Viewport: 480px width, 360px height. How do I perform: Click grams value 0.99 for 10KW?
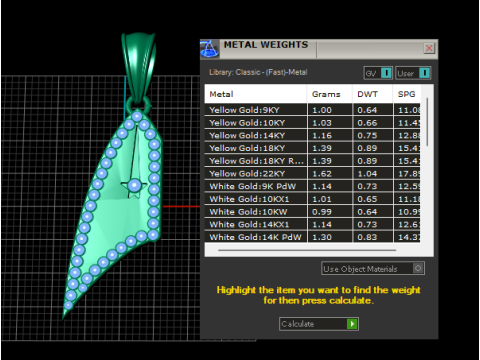click(x=322, y=212)
